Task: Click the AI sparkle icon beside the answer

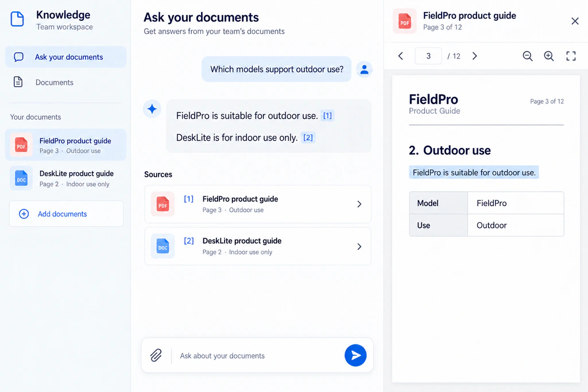Action: tap(152, 109)
